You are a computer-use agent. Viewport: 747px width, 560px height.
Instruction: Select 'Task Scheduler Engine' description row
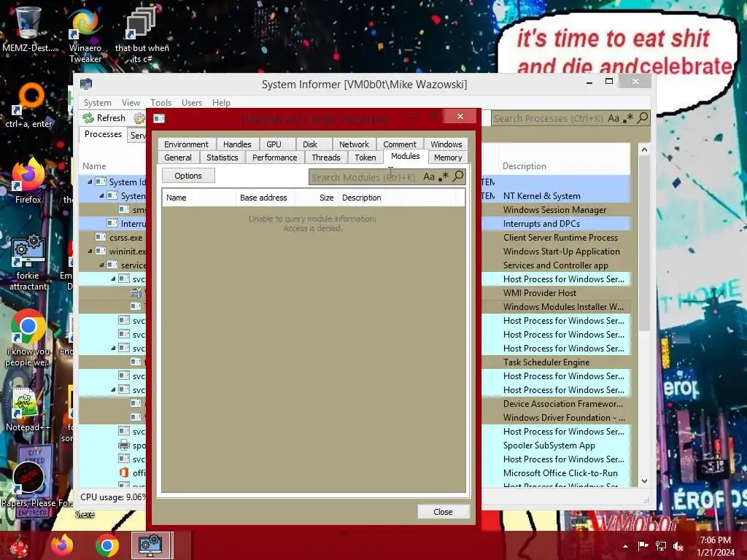546,362
